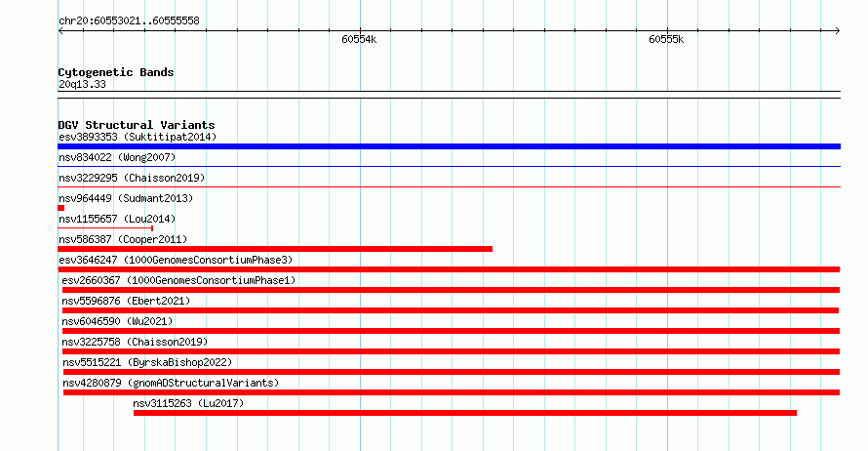868x451 pixels.
Task: Click the nsv586387 (Cooper2011) label
Action: pyautogui.click(x=123, y=239)
